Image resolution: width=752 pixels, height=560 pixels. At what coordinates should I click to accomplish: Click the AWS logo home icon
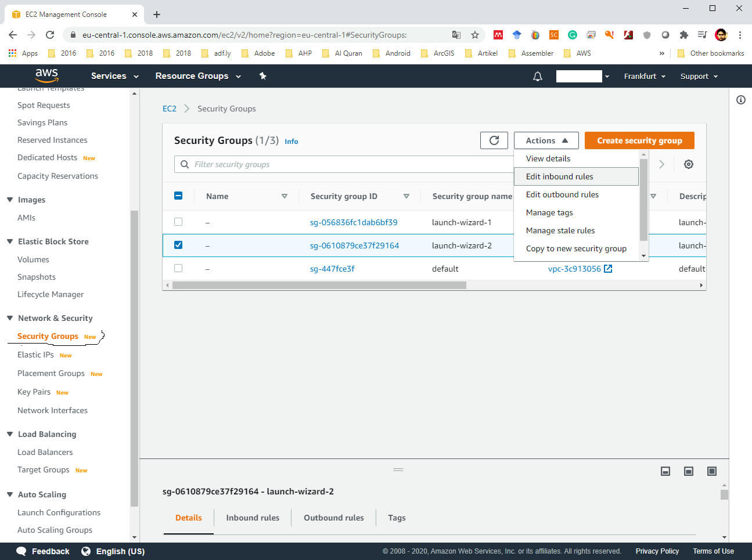tap(46, 75)
